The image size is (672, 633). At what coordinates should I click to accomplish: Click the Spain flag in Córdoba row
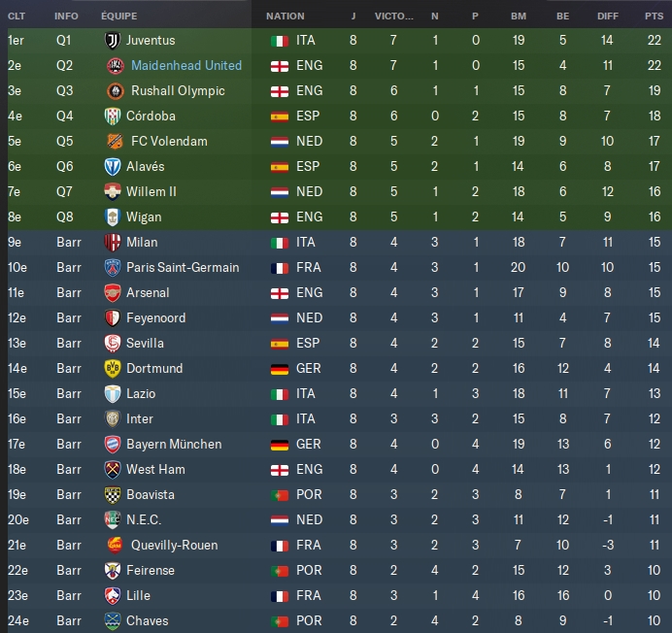(x=280, y=117)
